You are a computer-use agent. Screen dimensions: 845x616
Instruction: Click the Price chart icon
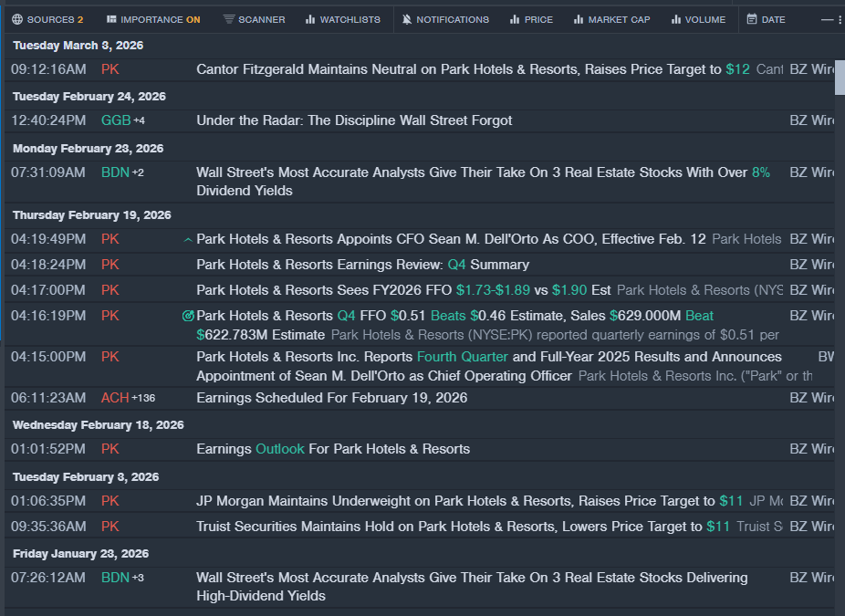[515, 19]
